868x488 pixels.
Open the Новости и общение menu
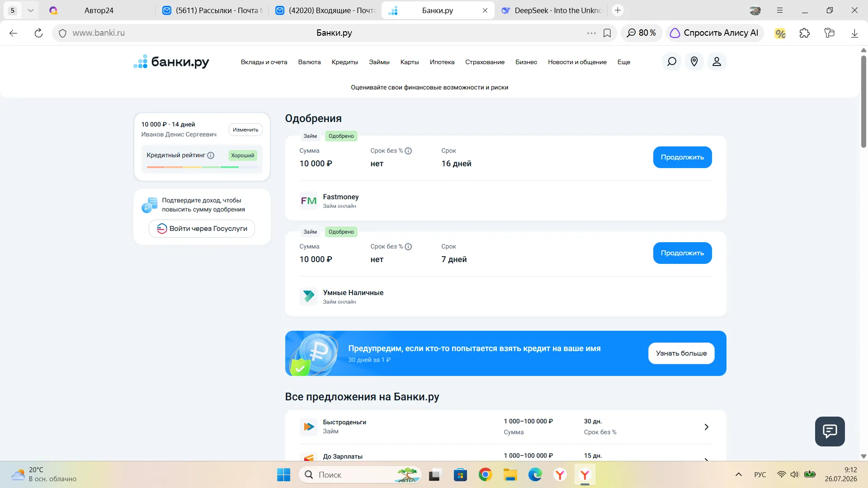[577, 62]
